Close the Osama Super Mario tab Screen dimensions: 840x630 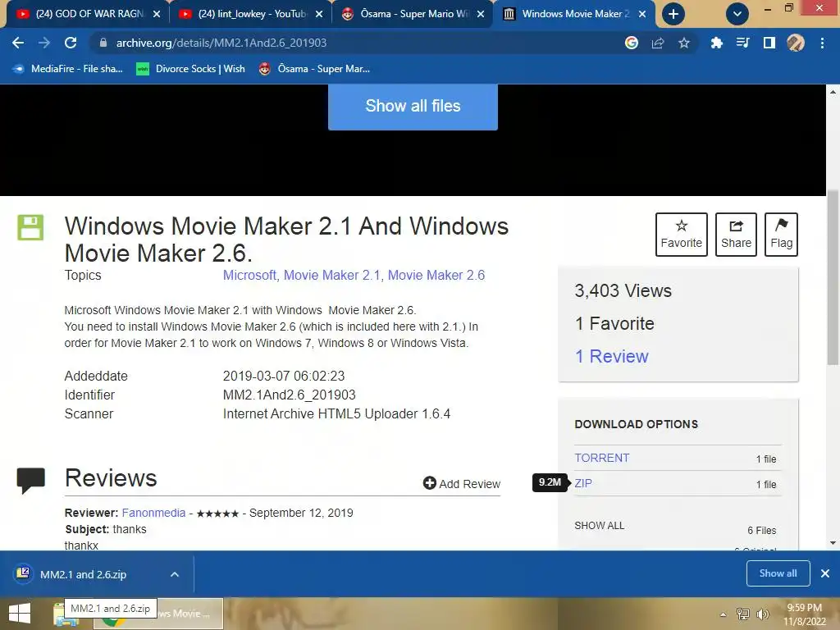tap(481, 15)
